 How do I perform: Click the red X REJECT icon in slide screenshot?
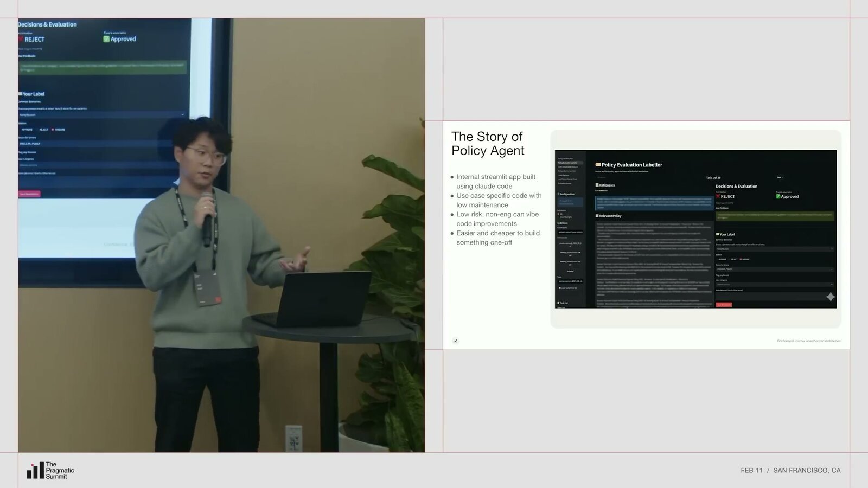(x=718, y=196)
